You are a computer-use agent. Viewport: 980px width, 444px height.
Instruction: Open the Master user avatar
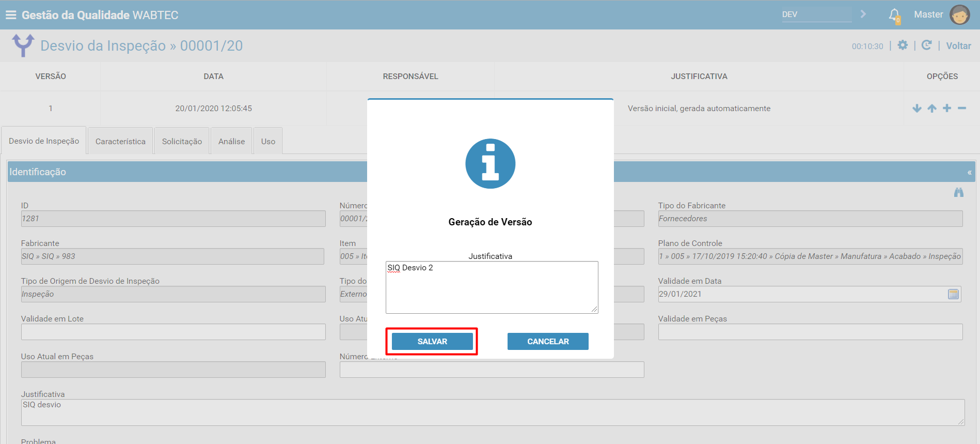click(959, 15)
